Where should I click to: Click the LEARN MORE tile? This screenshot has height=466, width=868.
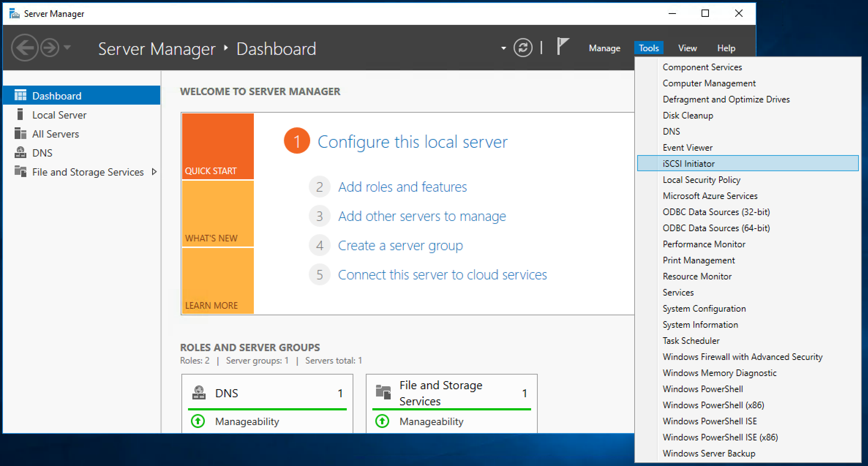pos(218,281)
